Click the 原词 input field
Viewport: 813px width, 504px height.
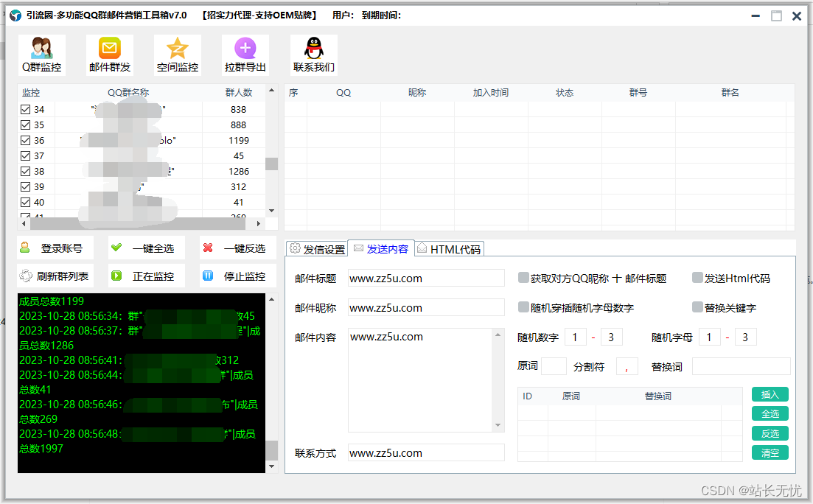(554, 366)
